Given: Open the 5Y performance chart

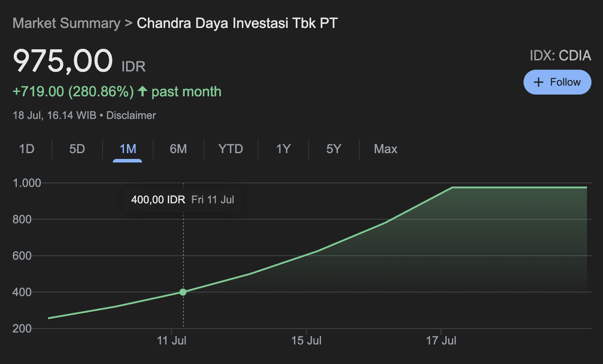Looking at the screenshot, I should [x=333, y=149].
